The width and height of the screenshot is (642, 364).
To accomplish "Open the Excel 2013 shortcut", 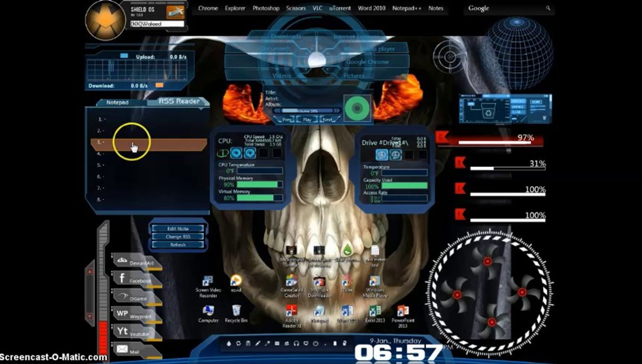I will 375,314.
